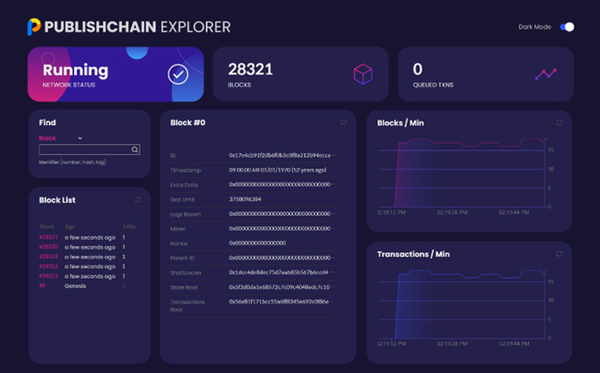Click the Running status checkmark icon

click(x=178, y=74)
